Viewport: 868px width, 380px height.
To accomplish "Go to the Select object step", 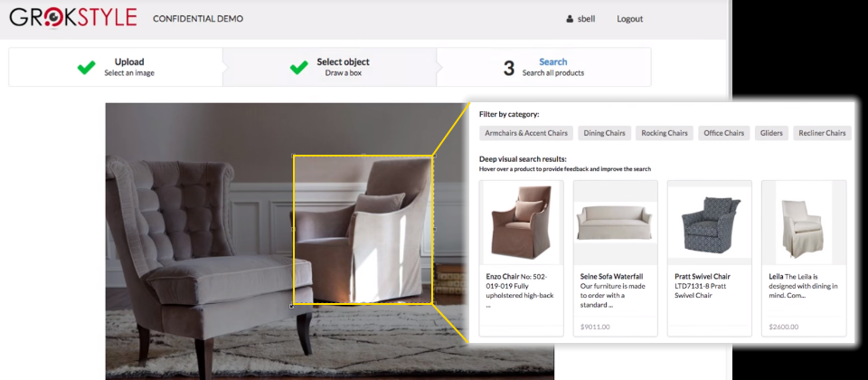I will click(x=342, y=67).
